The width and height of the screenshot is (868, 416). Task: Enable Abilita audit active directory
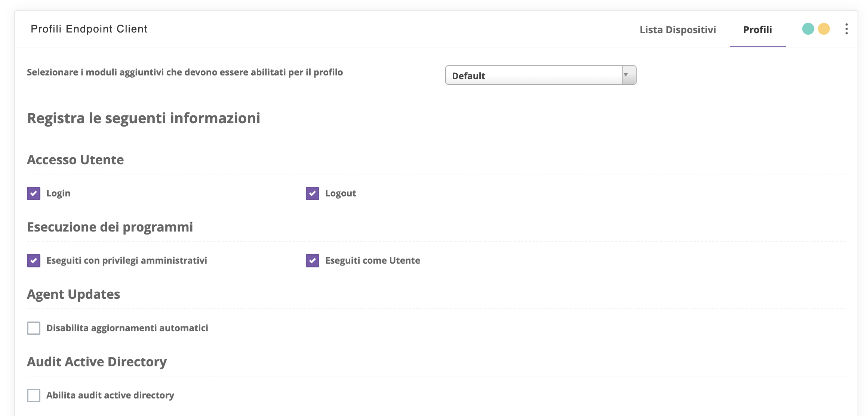coord(34,395)
